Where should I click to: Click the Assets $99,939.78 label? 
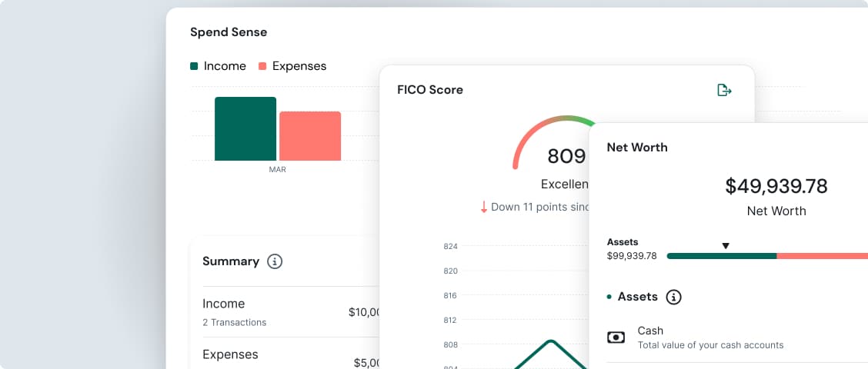click(632, 249)
